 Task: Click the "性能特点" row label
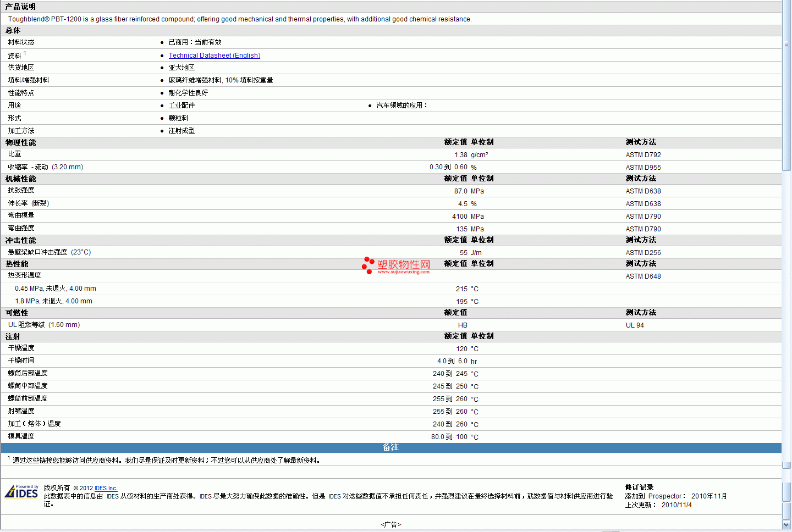point(21,93)
